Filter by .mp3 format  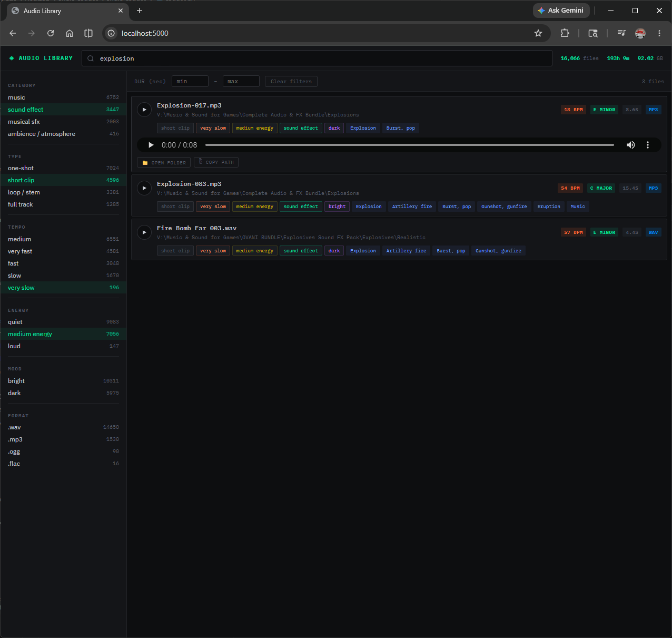click(x=63, y=439)
